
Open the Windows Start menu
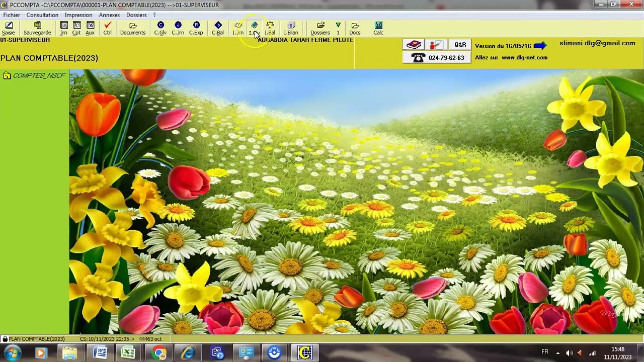pyautogui.click(x=12, y=353)
